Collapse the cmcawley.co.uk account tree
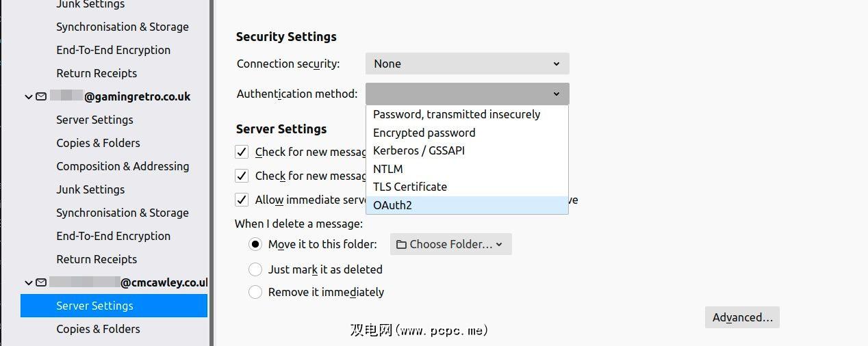 (29, 282)
